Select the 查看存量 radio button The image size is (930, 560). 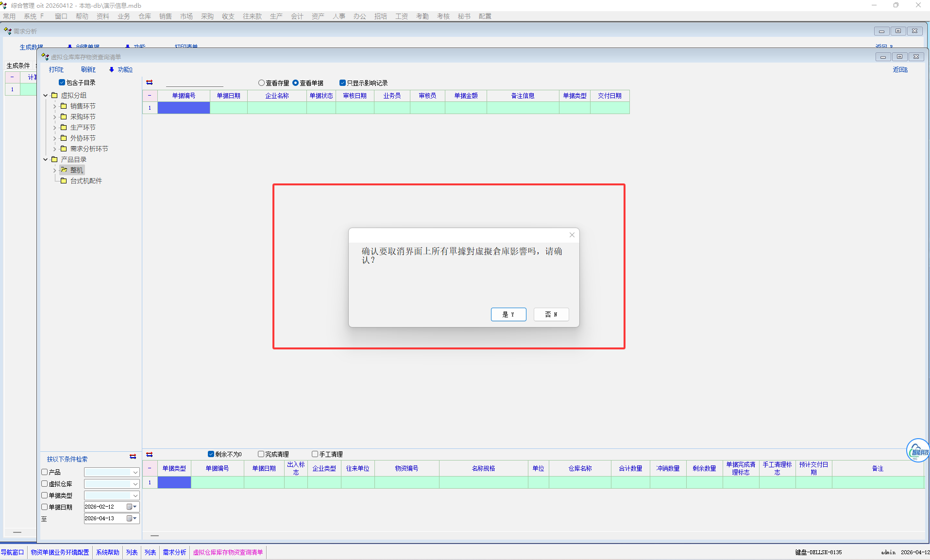point(261,83)
